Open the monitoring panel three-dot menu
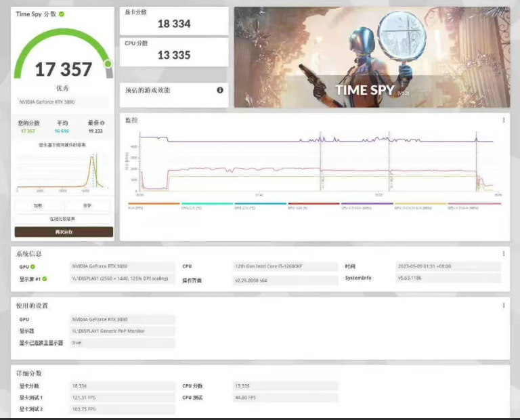The width and height of the screenshot is (520, 420). click(503, 120)
